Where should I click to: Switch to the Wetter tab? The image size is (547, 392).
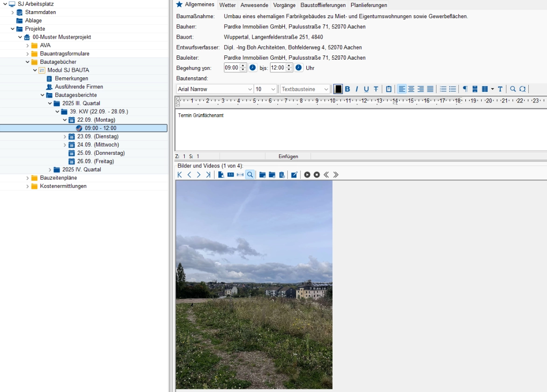[228, 5]
